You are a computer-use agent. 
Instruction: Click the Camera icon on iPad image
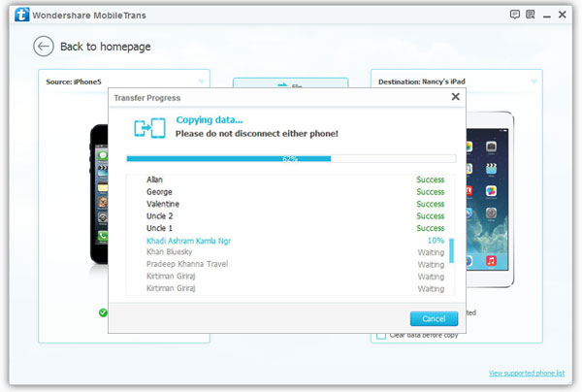click(x=491, y=147)
